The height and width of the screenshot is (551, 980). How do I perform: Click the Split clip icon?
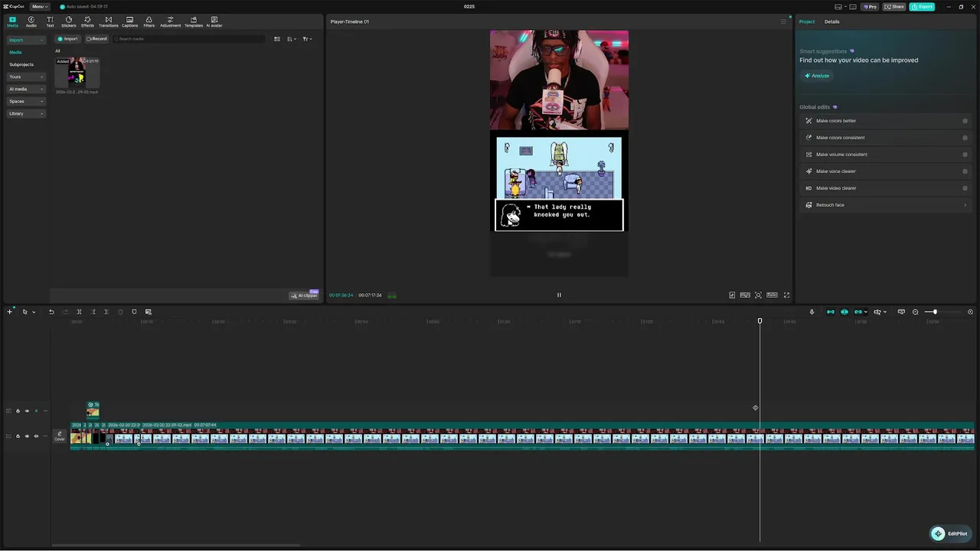tap(79, 311)
